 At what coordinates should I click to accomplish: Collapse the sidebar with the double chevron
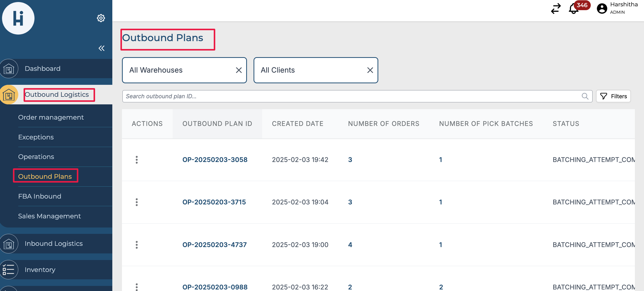pos(101,48)
